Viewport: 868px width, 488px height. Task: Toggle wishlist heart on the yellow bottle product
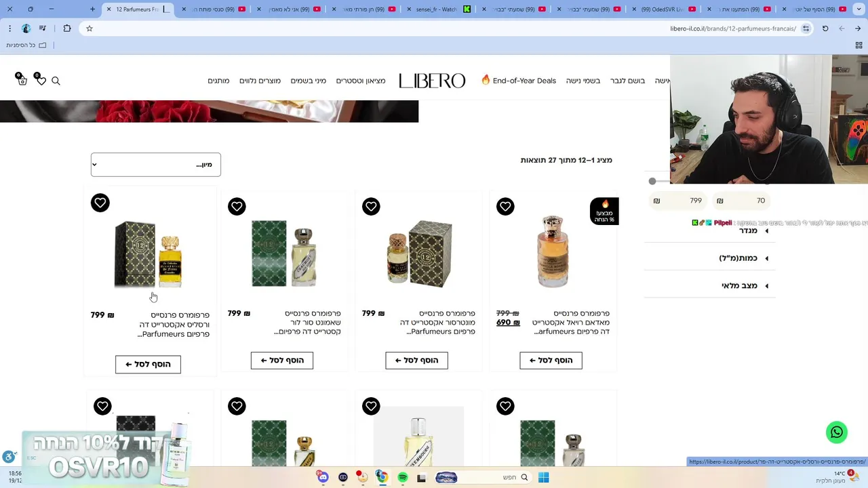pyautogui.click(x=100, y=203)
